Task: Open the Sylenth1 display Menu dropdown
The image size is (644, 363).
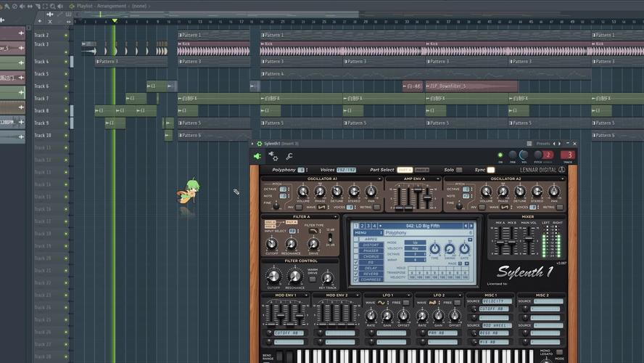Action: tap(368, 232)
